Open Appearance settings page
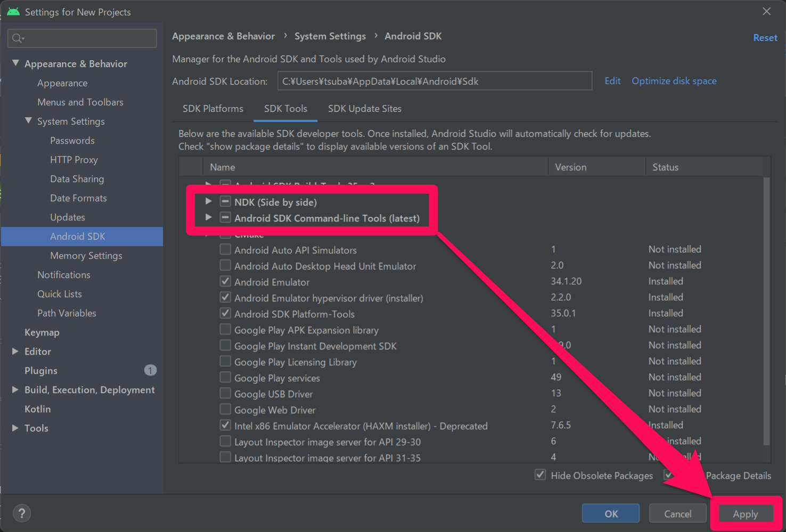This screenshot has height=532, width=786. [62, 83]
